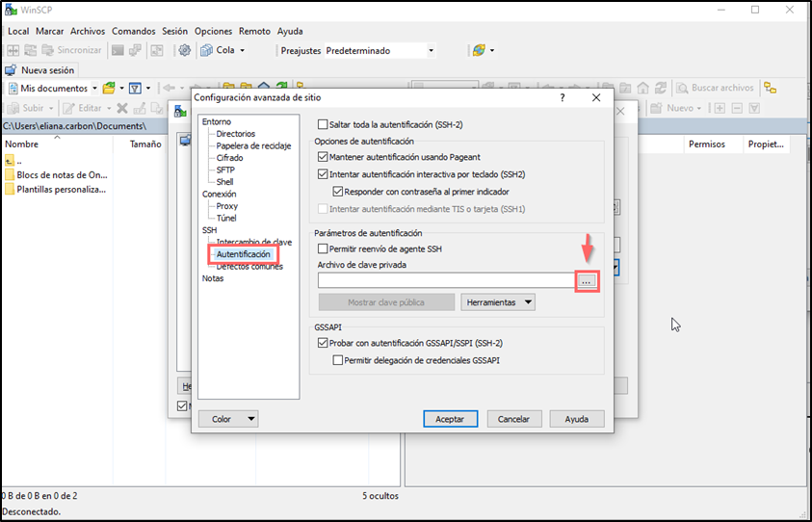
Task: Click the local panel filter icon
Action: click(135, 88)
